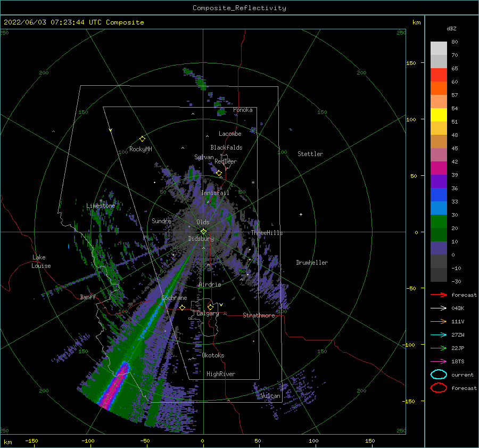The image size is (479, 448).
Task: Click the HighRiver town label
Action: pos(221,374)
